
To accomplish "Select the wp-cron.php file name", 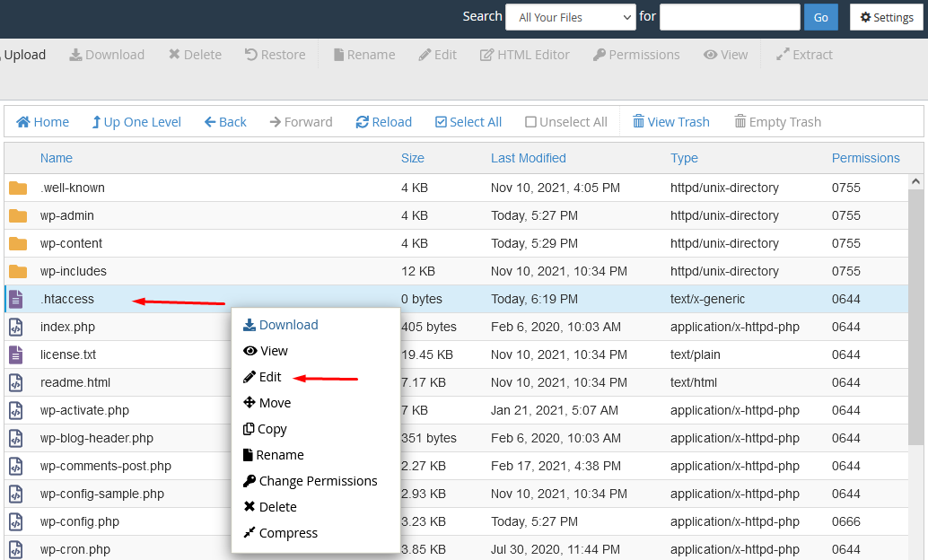I will 75,549.
